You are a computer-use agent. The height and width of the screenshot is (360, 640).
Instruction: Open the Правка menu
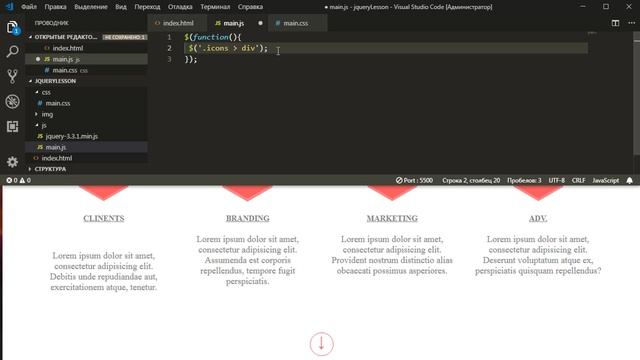point(55,7)
